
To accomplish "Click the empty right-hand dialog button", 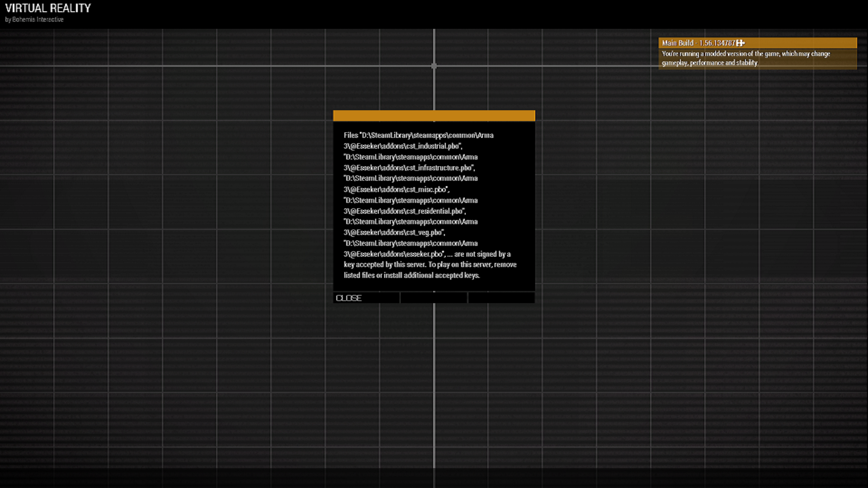I will pos(501,298).
